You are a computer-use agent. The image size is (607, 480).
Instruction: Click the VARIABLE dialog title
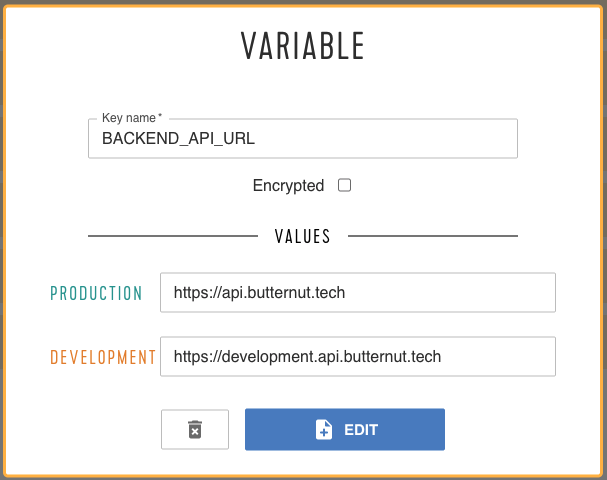click(303, 46)
